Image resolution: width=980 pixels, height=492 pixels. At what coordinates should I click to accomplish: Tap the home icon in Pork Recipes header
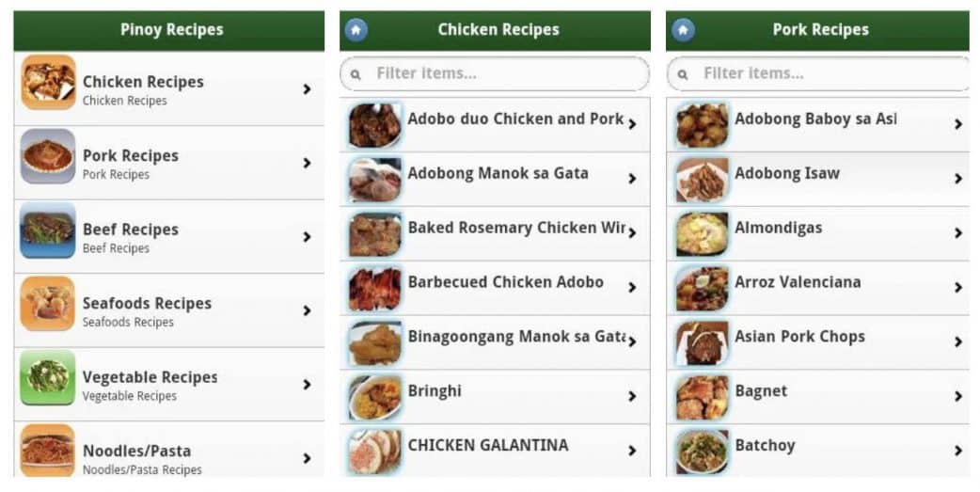[682, 30]
